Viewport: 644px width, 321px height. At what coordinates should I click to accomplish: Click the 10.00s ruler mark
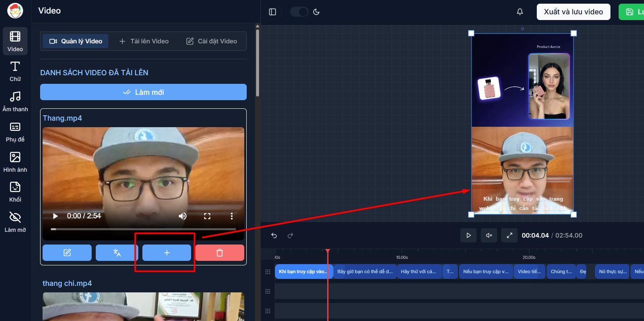402,257
